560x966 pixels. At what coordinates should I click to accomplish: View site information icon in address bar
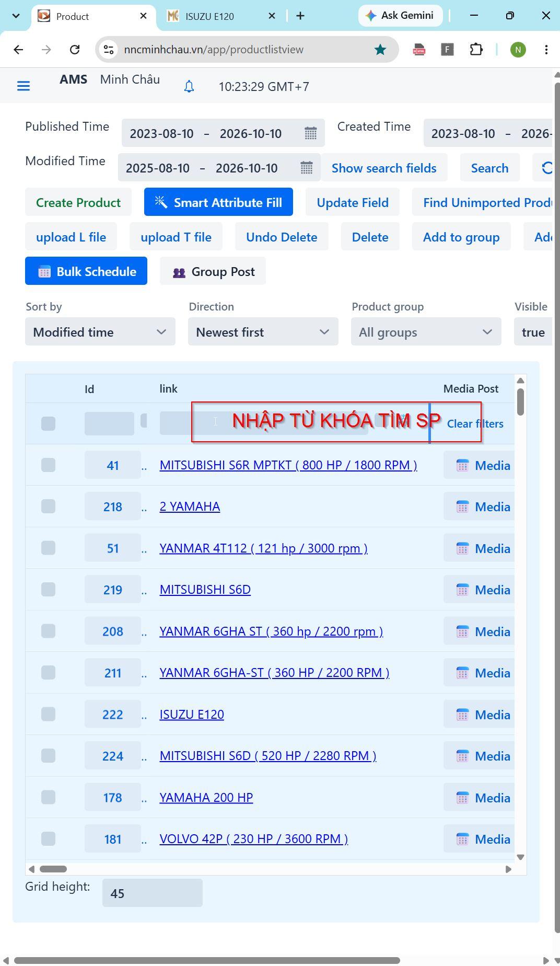(x=109, y=50)
